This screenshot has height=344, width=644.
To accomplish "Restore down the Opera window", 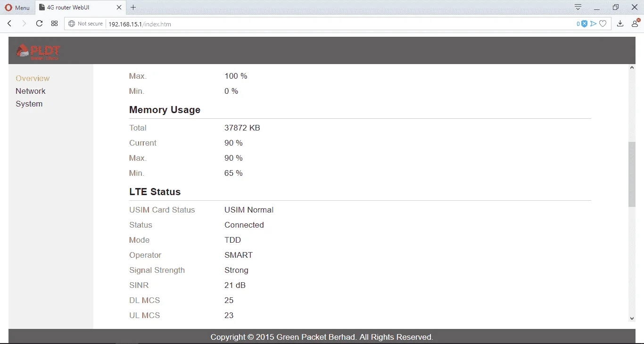I will (x=616, y=7).
